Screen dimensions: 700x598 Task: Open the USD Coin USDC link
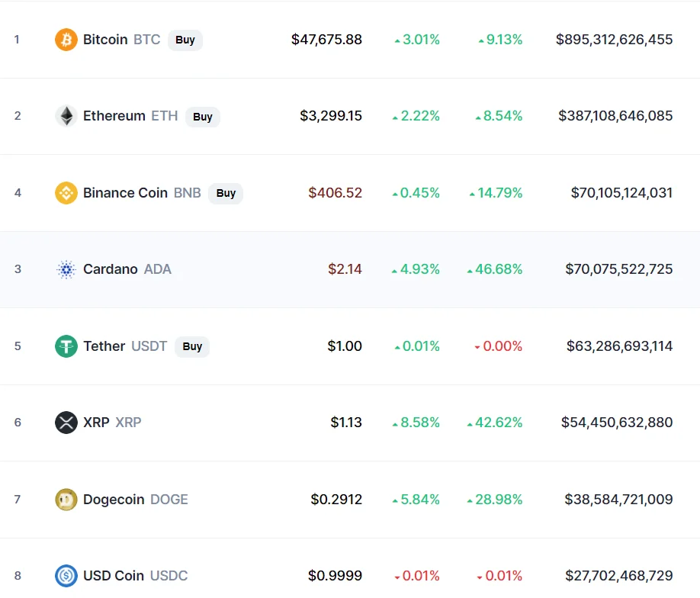coord(135,576)
